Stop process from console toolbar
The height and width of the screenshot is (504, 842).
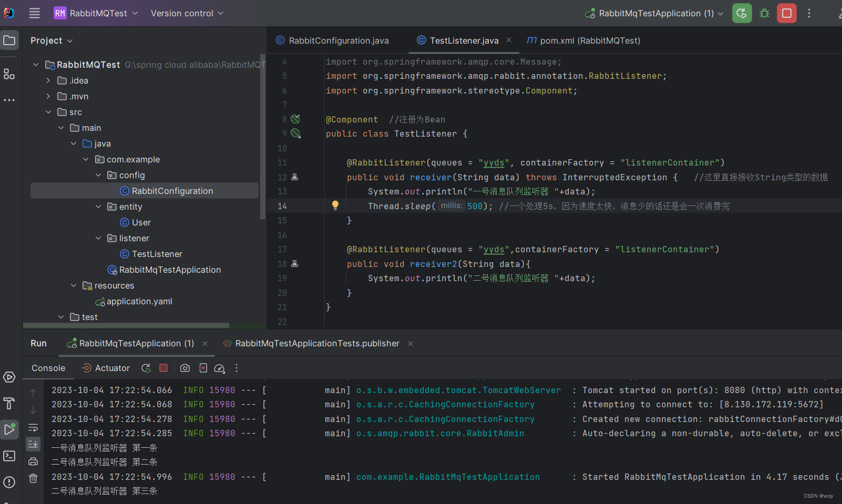coord(163,368)
